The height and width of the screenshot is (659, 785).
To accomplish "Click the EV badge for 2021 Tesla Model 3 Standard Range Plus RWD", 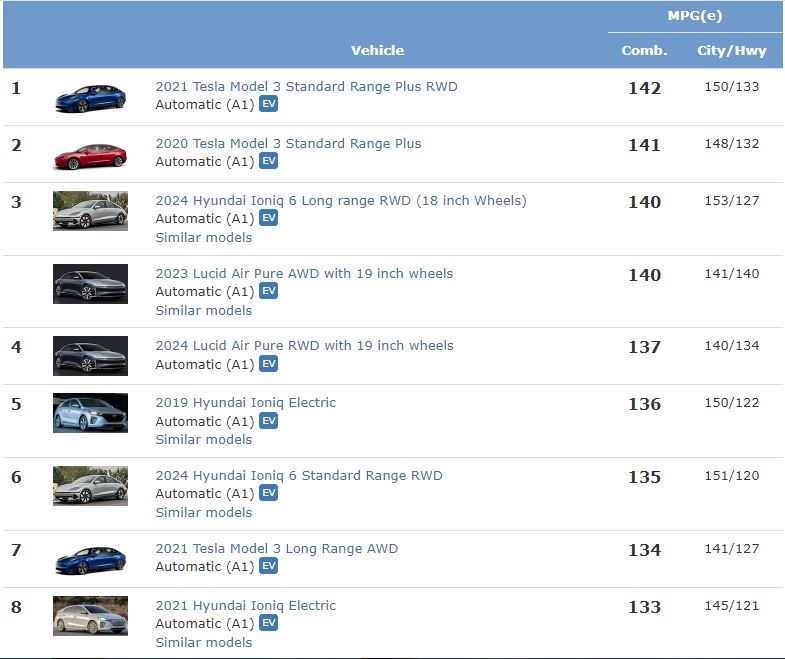I will pyautogui.click(x=268, y=104).
